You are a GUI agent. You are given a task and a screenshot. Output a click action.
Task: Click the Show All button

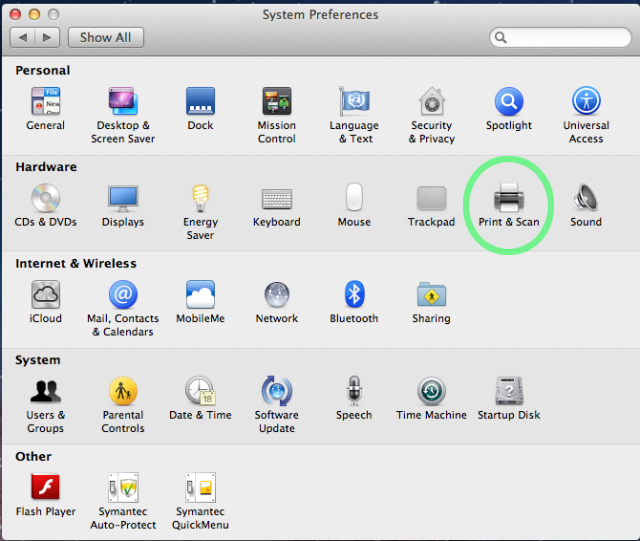[106, 38]
